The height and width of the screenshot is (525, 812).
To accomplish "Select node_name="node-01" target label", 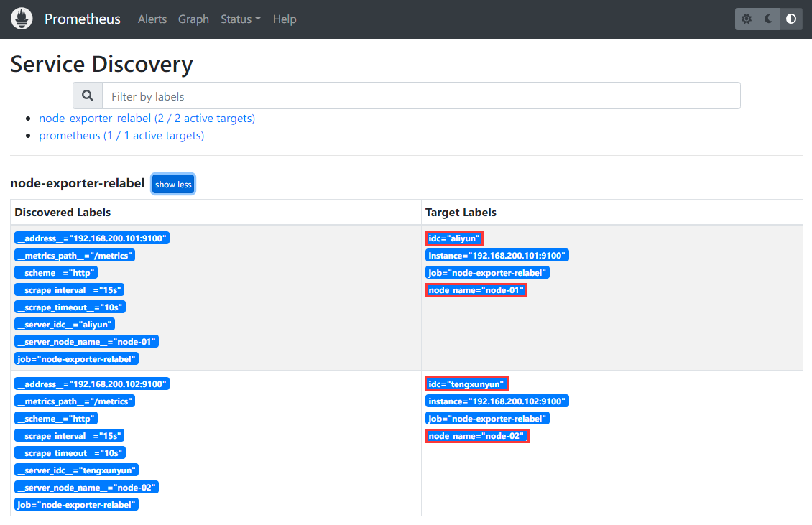I will (x=476, y=290).
